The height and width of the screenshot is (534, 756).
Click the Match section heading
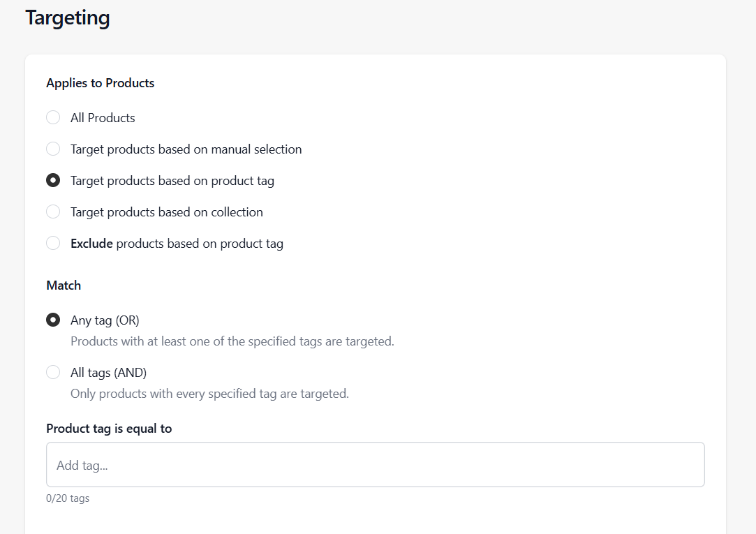pos(64,285)
